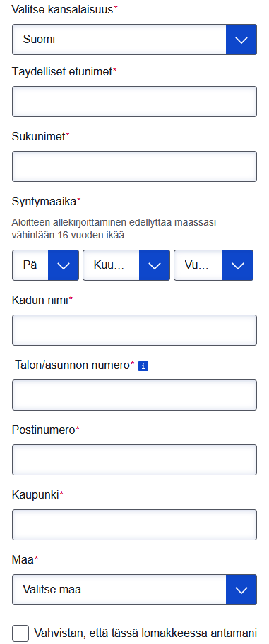Open the year (Vu...) birthdate dropdown
This screenshot has height=644, width=269.
coord(213,265)
